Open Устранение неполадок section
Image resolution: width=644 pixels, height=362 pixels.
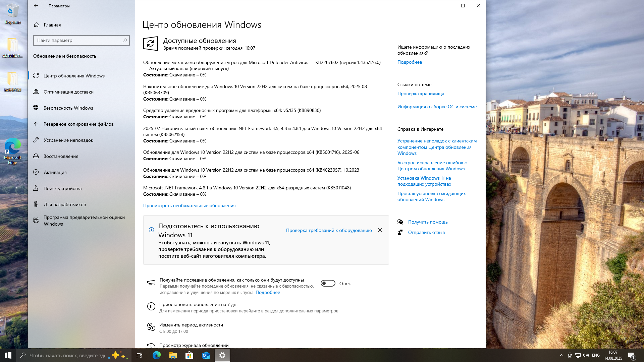coord(82,140)
